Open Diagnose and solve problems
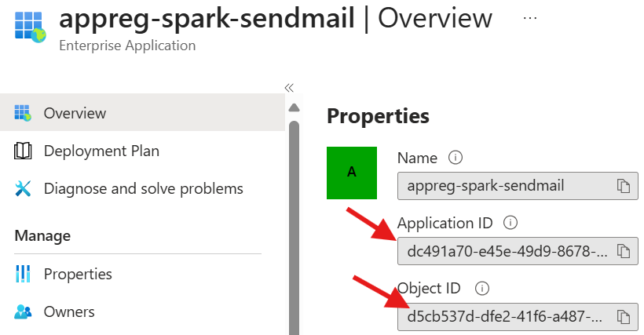This screenshot has width=644, height=335. coord(143,189)
